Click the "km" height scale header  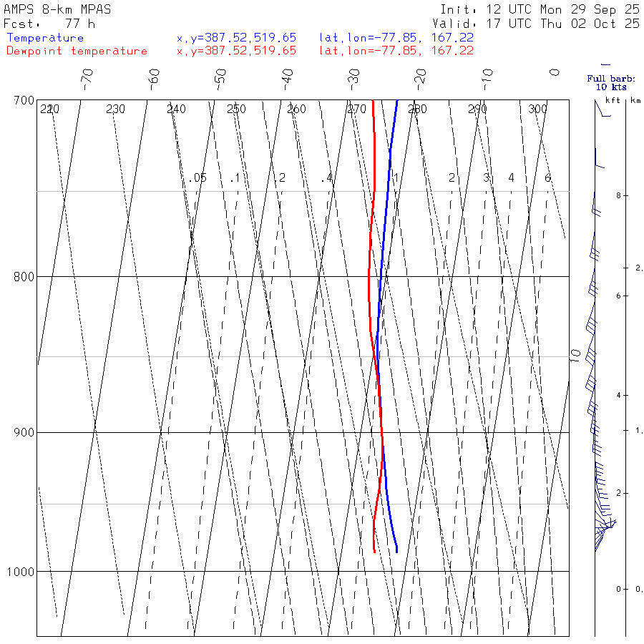point(635,100)
